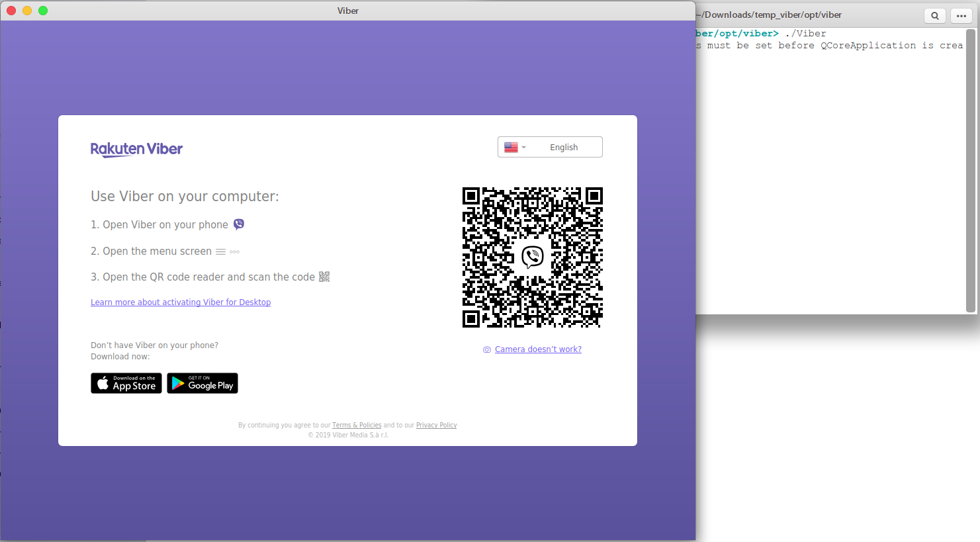Image resolution: width=980 pixels, height=542 pixels.
Task: Click the search icon in the terminal window
Action: coord(935,16)
